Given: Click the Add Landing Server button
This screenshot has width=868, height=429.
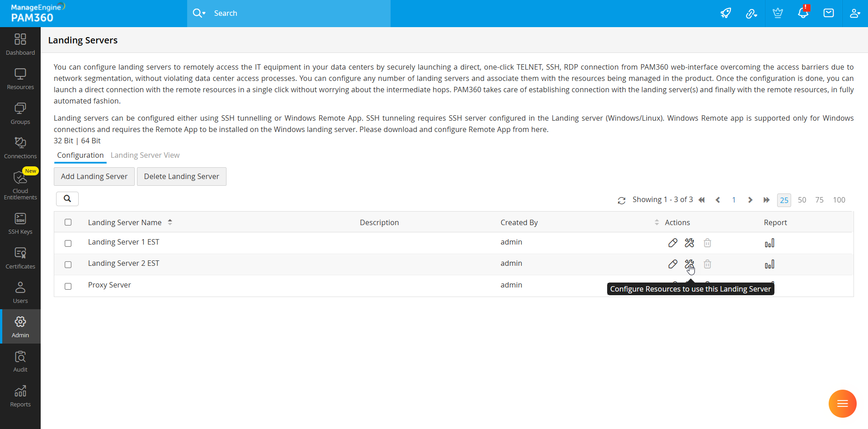Looking at the screenshot, I should [94, 176].
